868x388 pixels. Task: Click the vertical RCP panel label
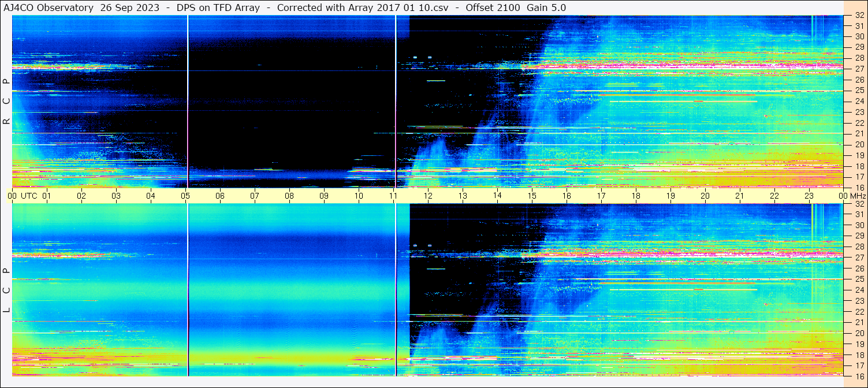[6, 102]
